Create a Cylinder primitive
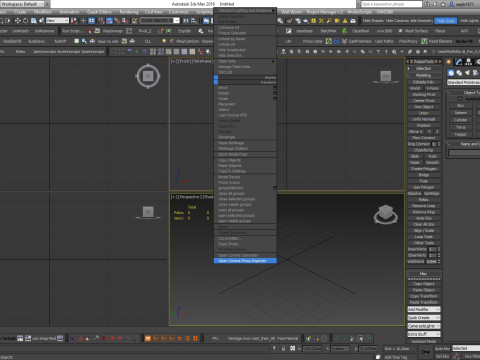 (x=460, y=120)
